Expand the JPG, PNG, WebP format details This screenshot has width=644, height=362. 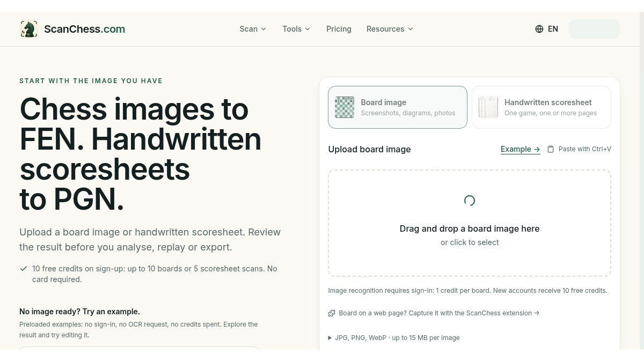394,338
